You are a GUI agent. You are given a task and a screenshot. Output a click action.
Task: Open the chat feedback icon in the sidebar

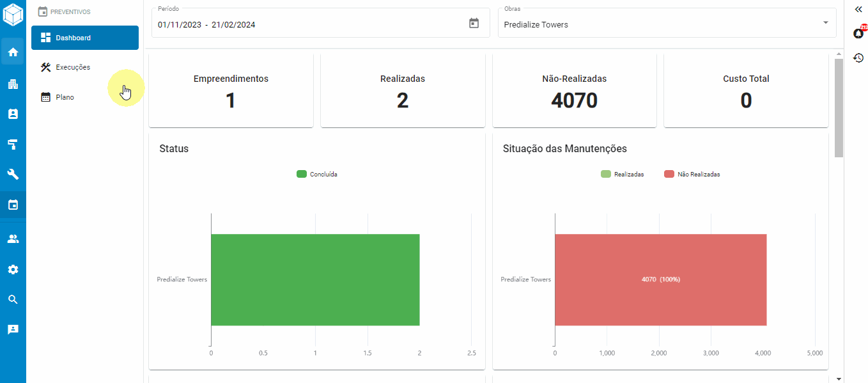click(13, 329)
